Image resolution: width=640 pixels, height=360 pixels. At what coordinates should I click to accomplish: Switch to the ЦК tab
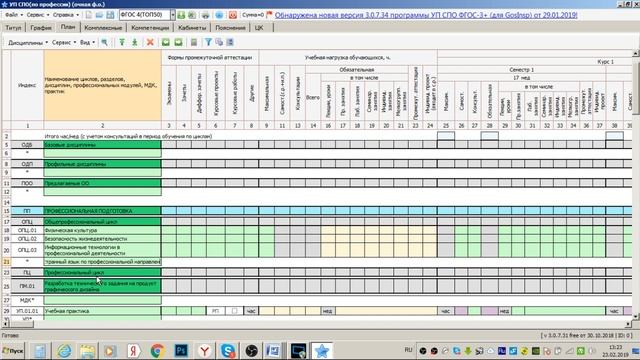(259, 28)
